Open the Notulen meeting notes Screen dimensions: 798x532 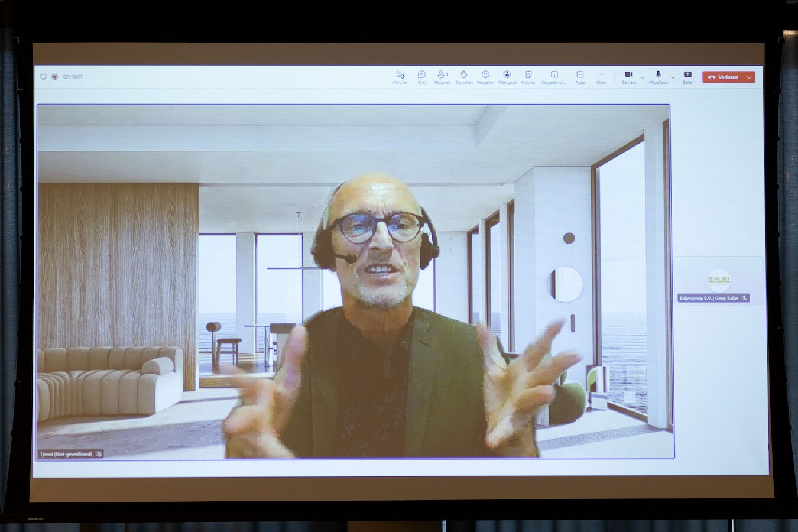[x=528, y=76]
